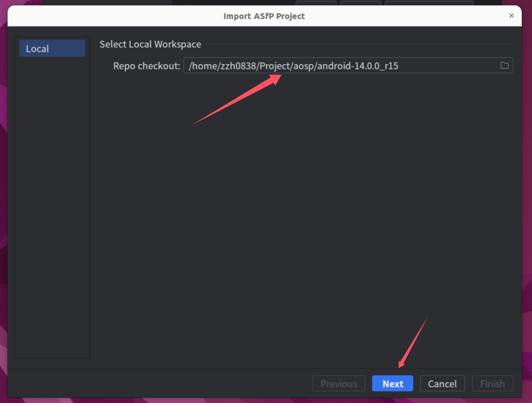Cancel the project import
The height and width of the screenshot is (403, 532).
(x=442, y=384)
